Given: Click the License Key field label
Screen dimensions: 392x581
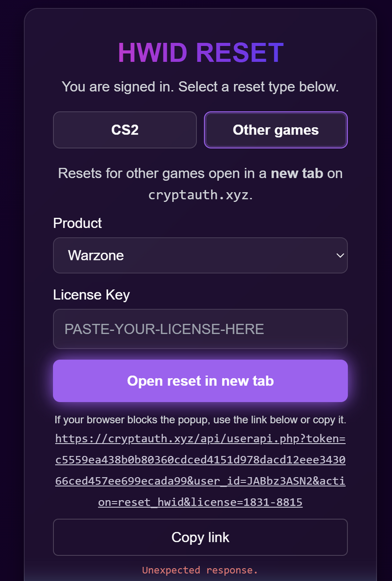Looking at the screenshot, I should [x=91, y=295].
